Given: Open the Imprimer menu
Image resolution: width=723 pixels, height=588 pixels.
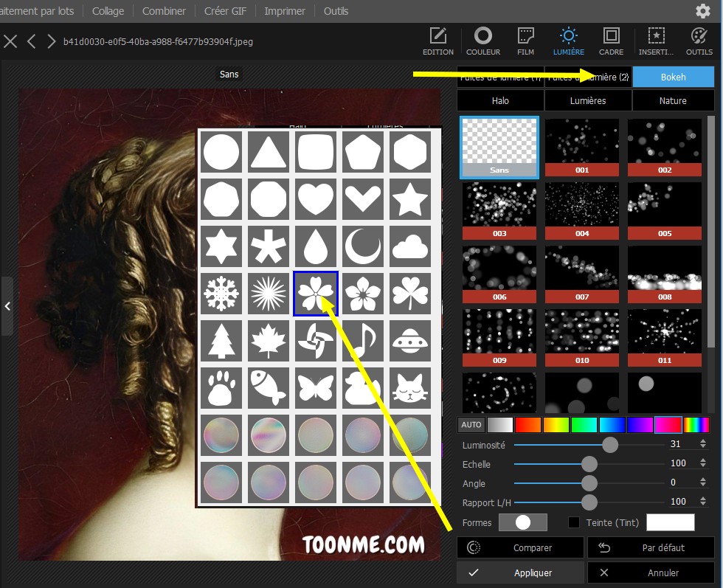Looking at the screenshot, I should click(285, 11).
